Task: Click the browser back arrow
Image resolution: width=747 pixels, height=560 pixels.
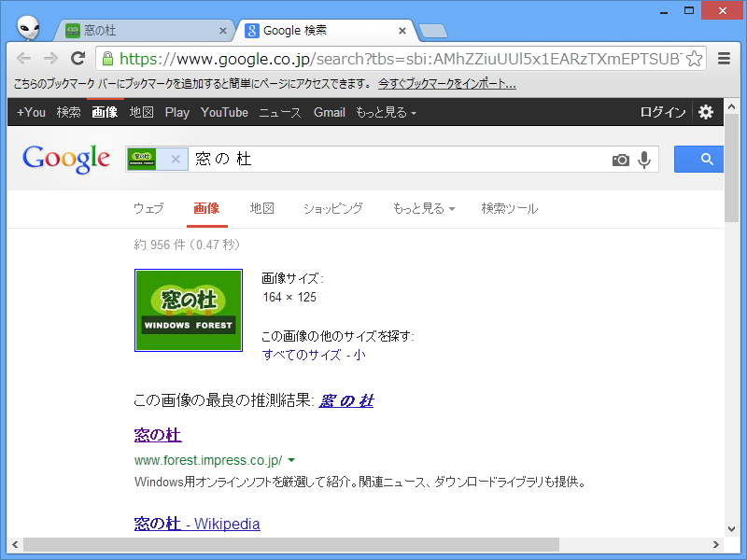Action: [x=23, y=59]
